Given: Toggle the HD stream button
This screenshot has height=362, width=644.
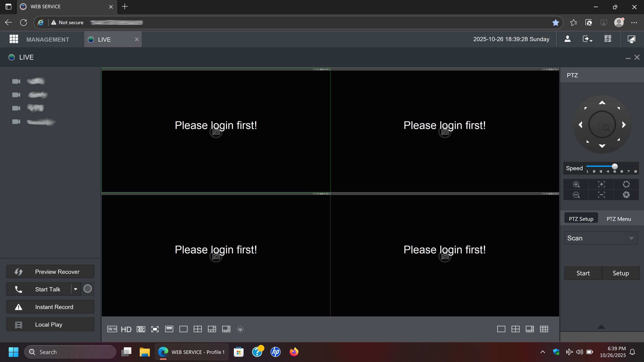Looking at the screenshot, I should (126, 330).
